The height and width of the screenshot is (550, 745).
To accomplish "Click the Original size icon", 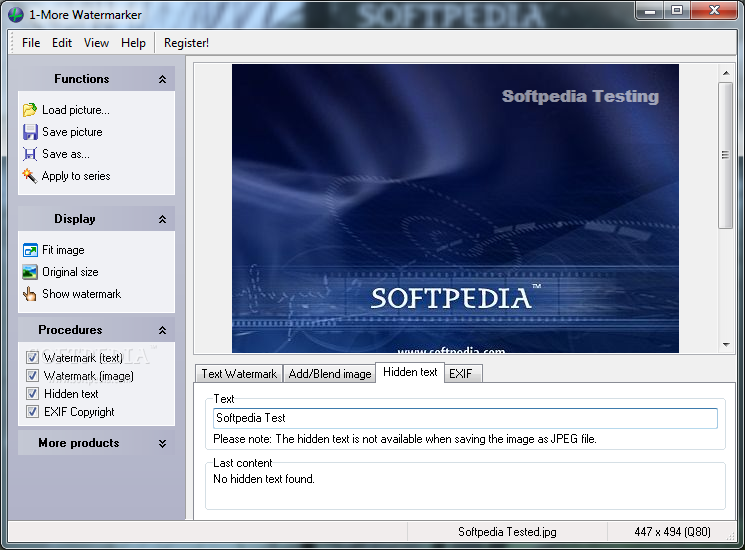I will [30, 272].
